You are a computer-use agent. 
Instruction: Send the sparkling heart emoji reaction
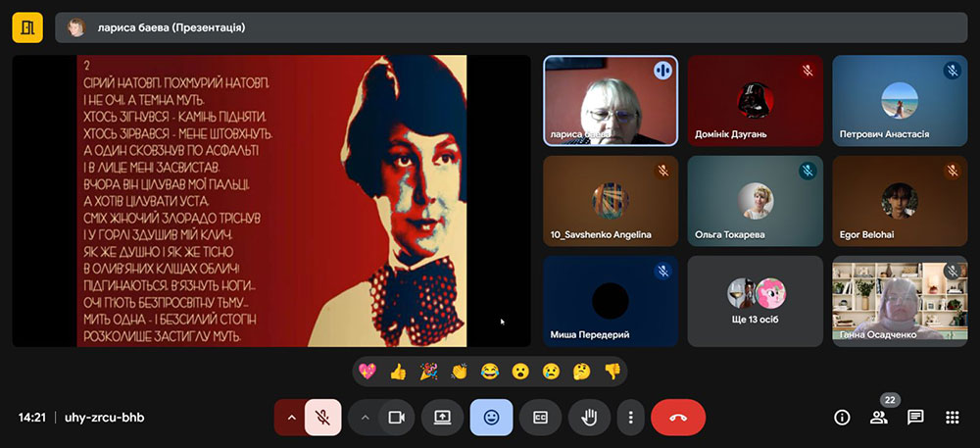[367, 372]
